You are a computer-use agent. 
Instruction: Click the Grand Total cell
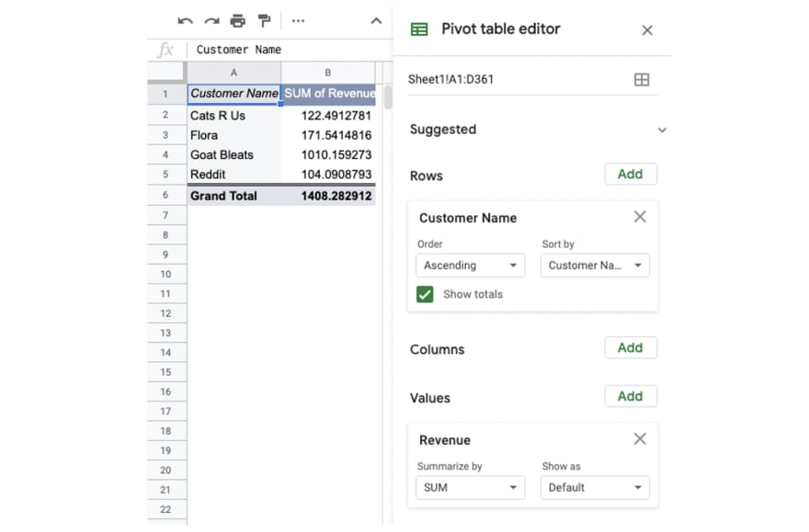234,196
